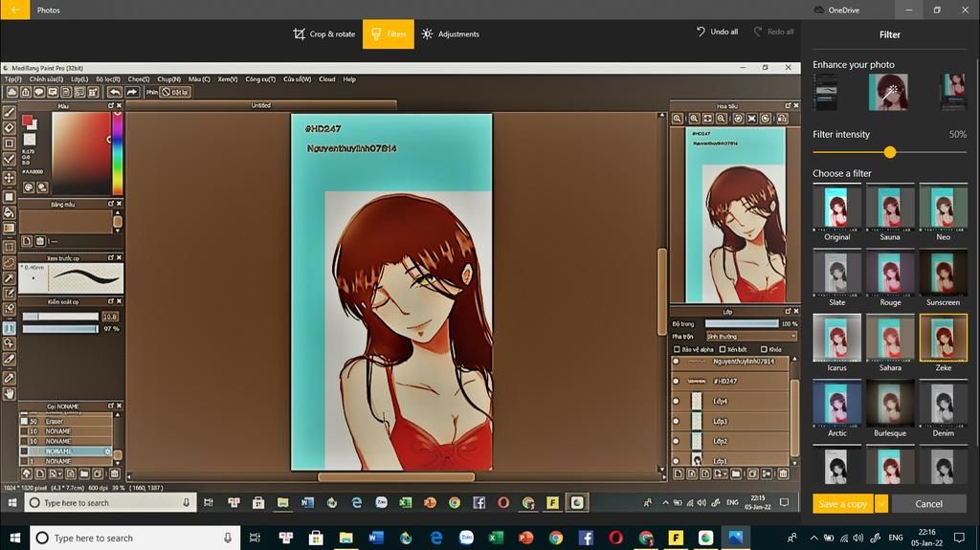This screenshot has width=980, height=550.
Task: Click Redo all in Photos
Action: [773, 32]
